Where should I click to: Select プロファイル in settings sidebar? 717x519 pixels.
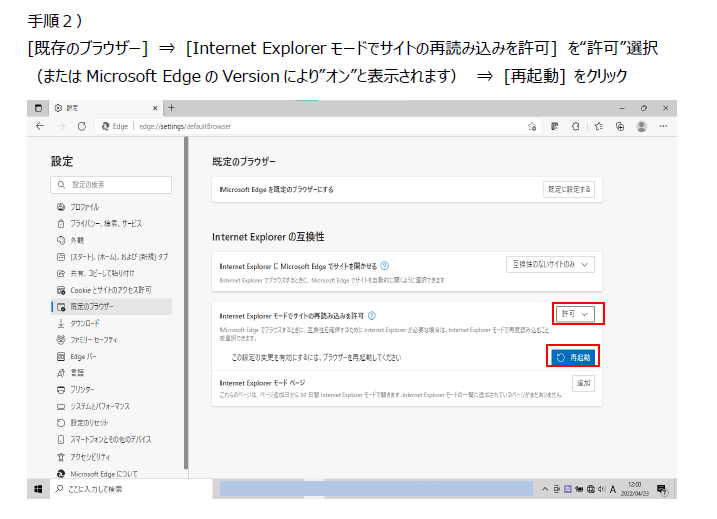pos(85,206)
